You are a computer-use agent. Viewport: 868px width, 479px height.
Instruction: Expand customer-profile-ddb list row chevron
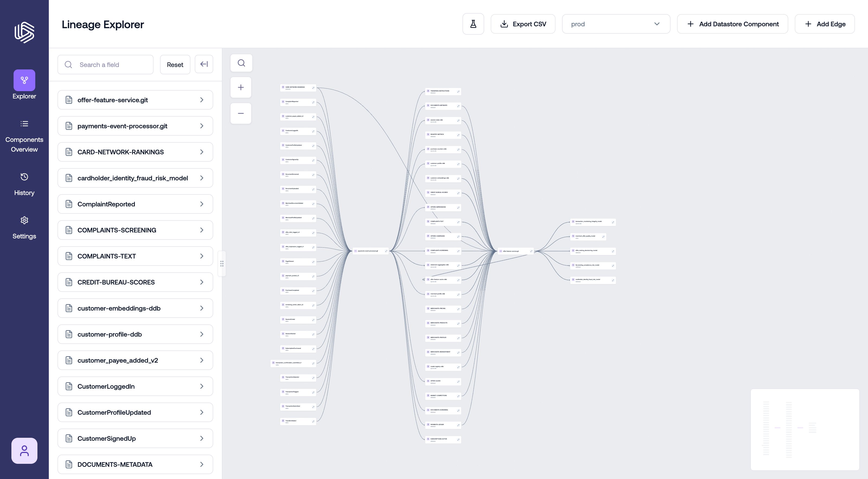(x=202, y=334)
